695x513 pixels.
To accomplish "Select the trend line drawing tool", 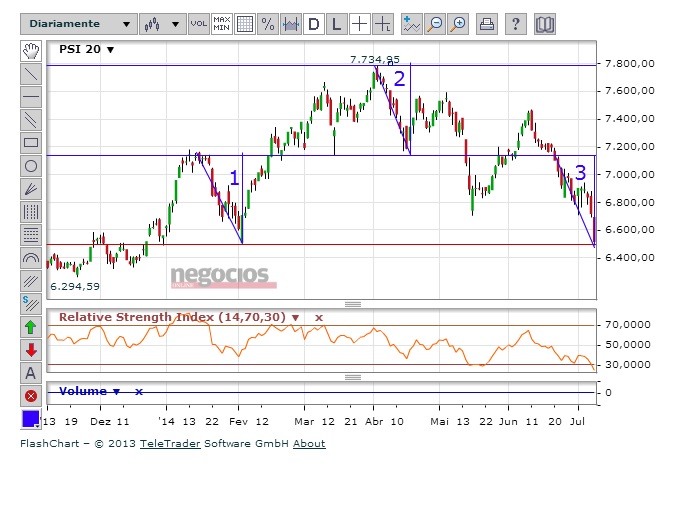I will 31,74.
